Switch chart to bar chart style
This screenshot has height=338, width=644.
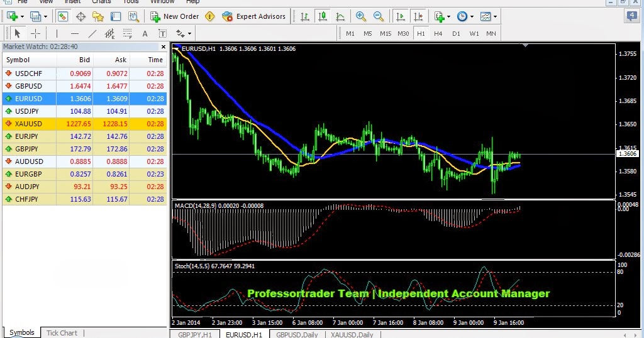pyautogui.click(x=305, y=16)
